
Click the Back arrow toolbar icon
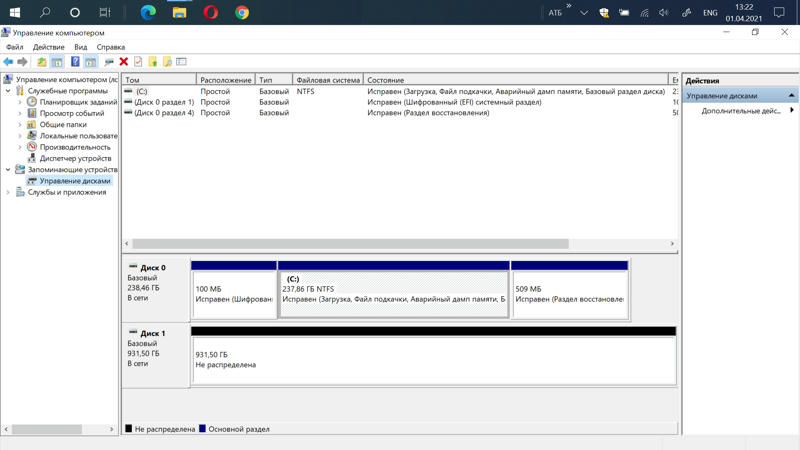coord(8,62)
